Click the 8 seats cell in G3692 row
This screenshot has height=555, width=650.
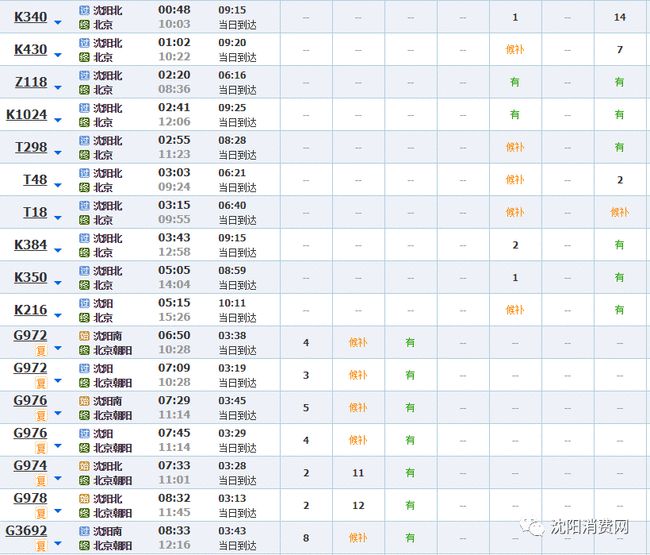click(x=306, y=538)
